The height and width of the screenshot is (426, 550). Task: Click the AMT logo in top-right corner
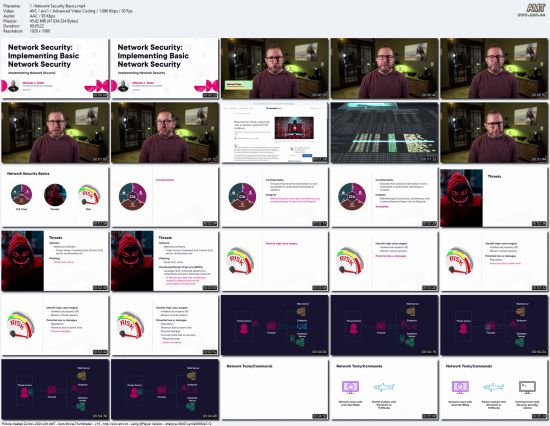[x=536, y=10]
